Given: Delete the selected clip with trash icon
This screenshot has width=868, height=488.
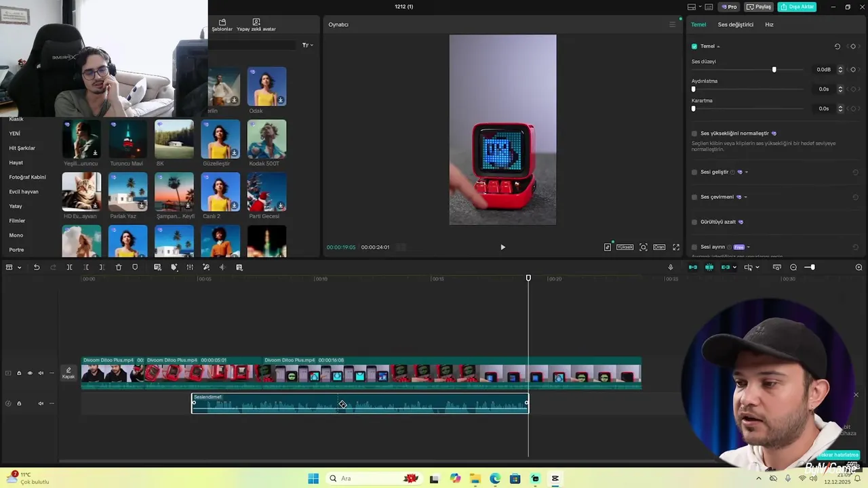Looking at the screenshot, I should 119,268.
